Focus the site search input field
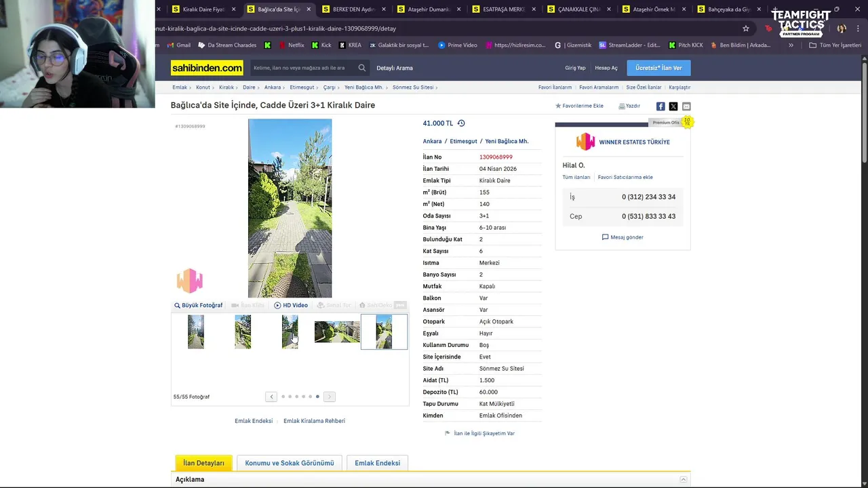The height and width of the screenshot is (488, 868). tap(303, 68)
